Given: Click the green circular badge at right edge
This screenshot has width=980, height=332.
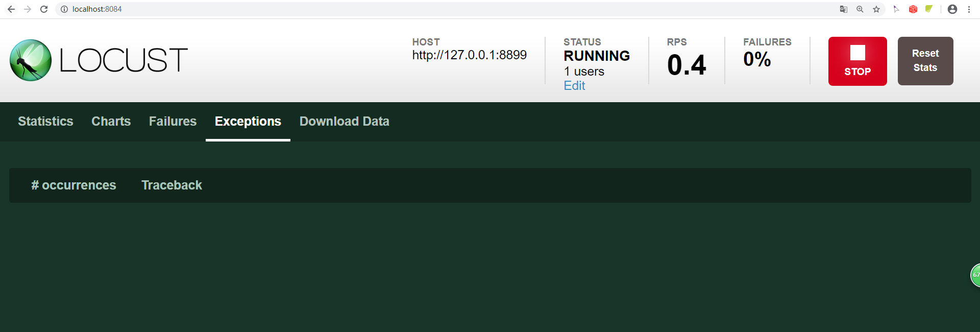Looking at the screenshot, I should 975,275.
